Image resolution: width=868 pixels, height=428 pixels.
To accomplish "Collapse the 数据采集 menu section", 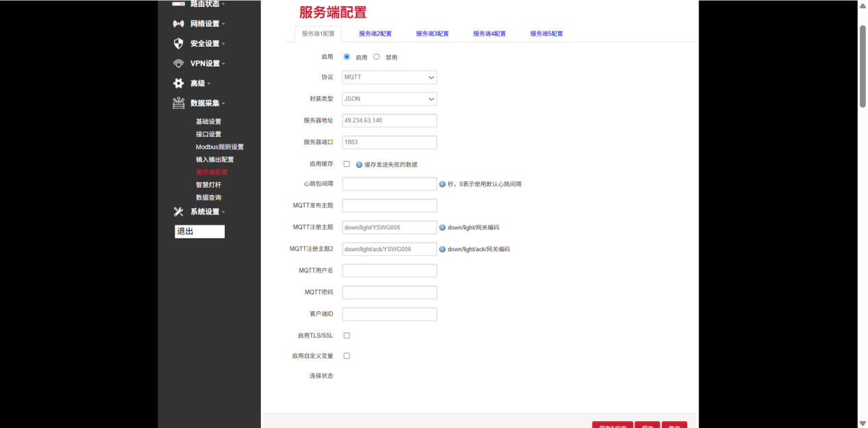I will [205, 103].
